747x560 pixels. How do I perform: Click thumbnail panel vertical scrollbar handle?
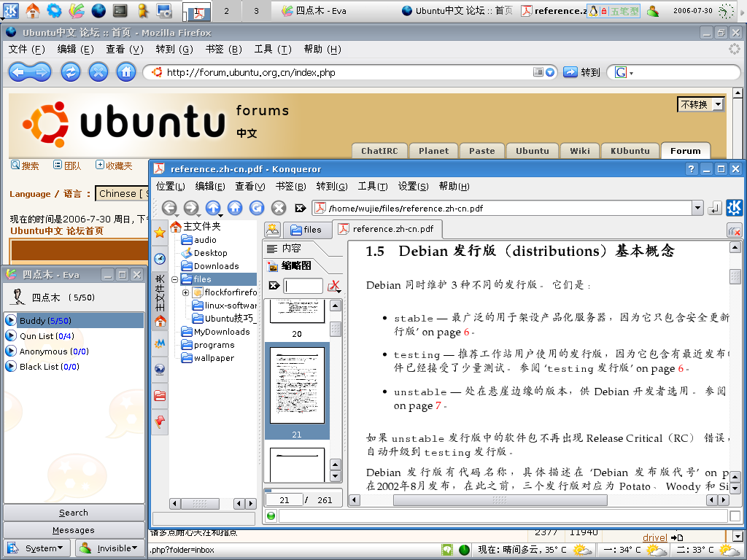336,329
